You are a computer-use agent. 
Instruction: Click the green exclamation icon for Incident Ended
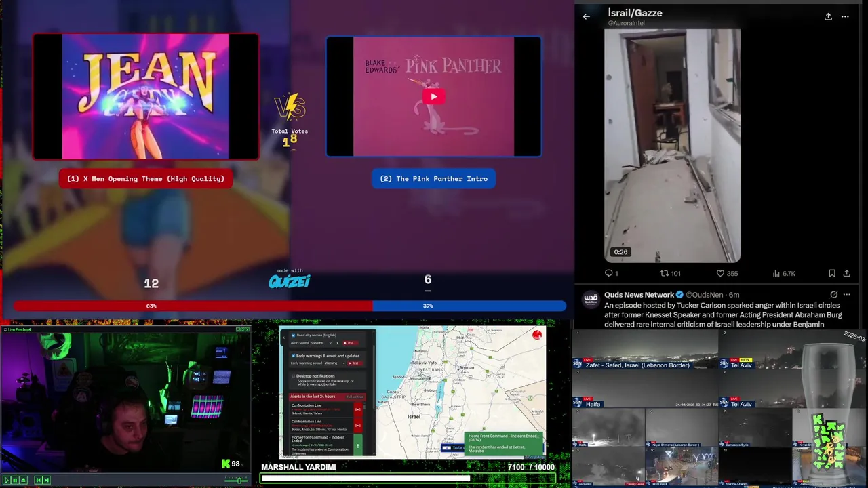coord(358,445)
